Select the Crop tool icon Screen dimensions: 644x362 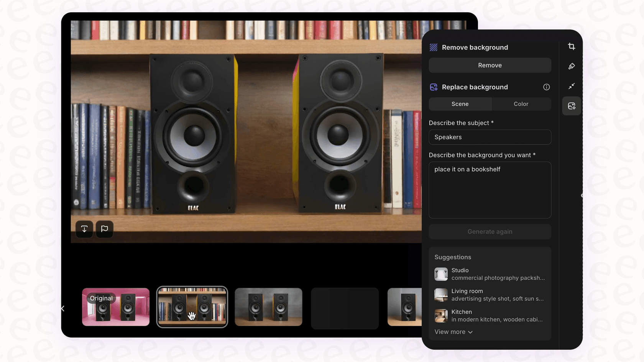572,46
